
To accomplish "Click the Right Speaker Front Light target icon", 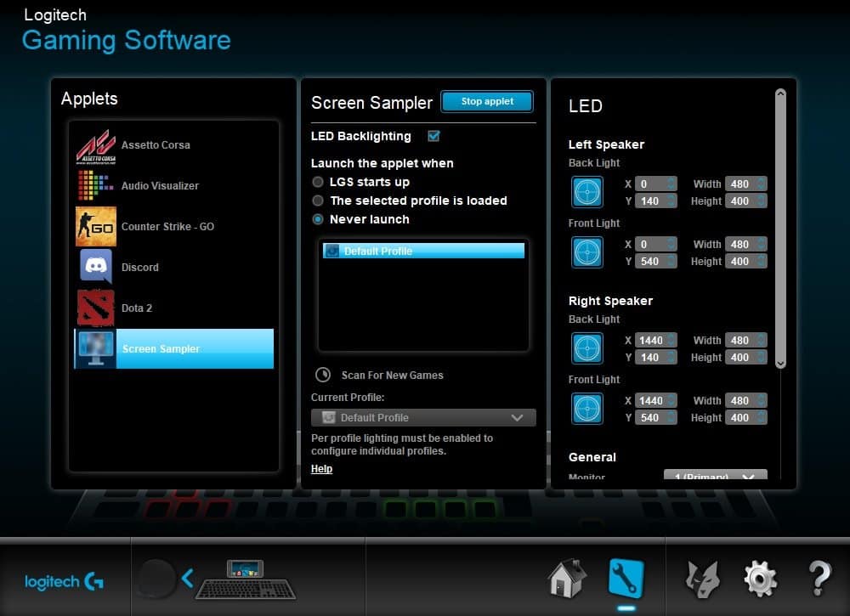I will click(586, 409).
